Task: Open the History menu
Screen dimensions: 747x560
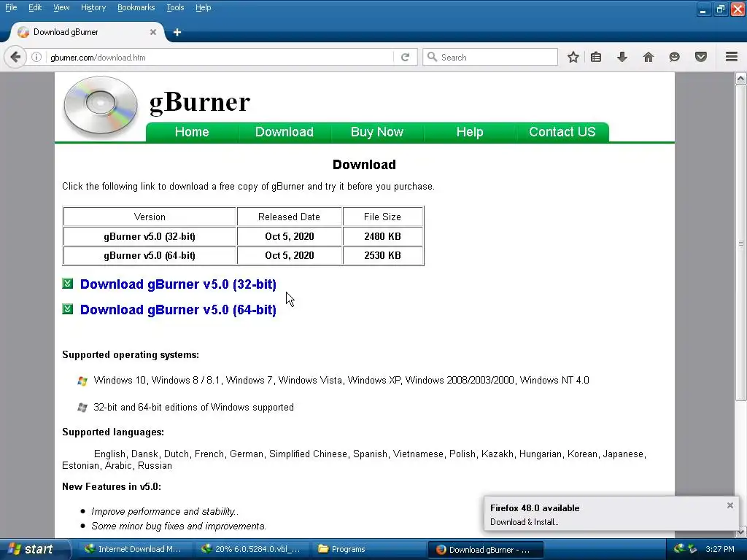Action: [x=93, y=7]
